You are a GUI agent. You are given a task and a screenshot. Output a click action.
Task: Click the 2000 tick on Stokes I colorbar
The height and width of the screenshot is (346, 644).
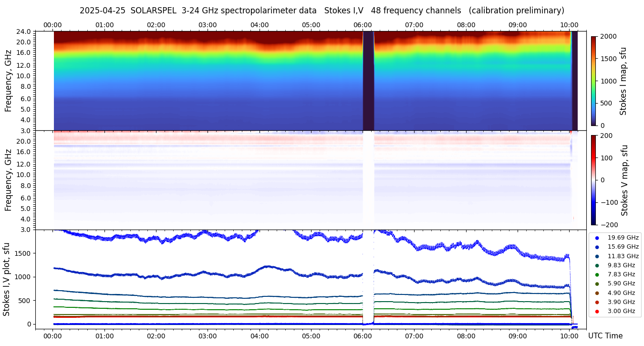coord(608,36)
